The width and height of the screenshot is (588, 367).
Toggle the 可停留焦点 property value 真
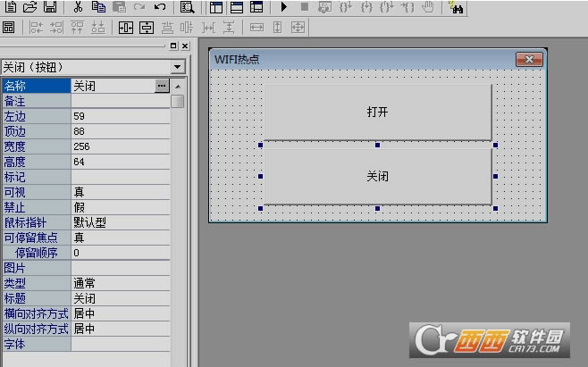(x=120, y=238)
